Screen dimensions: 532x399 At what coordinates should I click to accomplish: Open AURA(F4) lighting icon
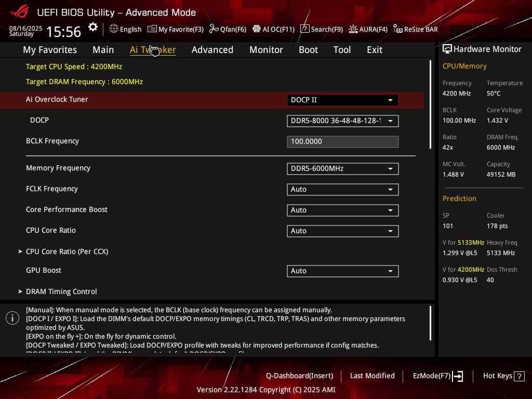pyautogui.click(x=353, y=29)
